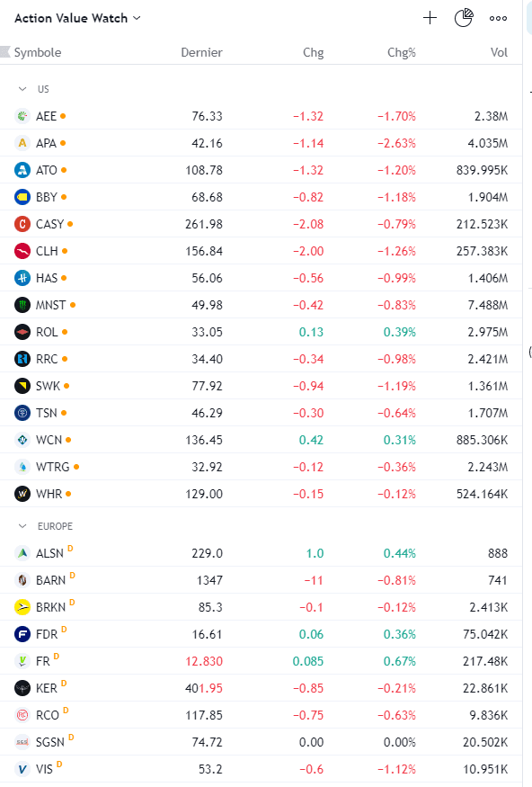This screenshot has height=787, width=532.
Task: Open the Action Value Watch list dropdown
Action: pos(77,18)
